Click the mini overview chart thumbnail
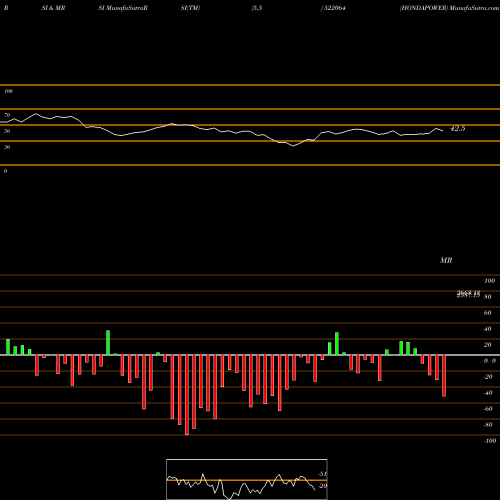500x500 pixels. (247, 479)
